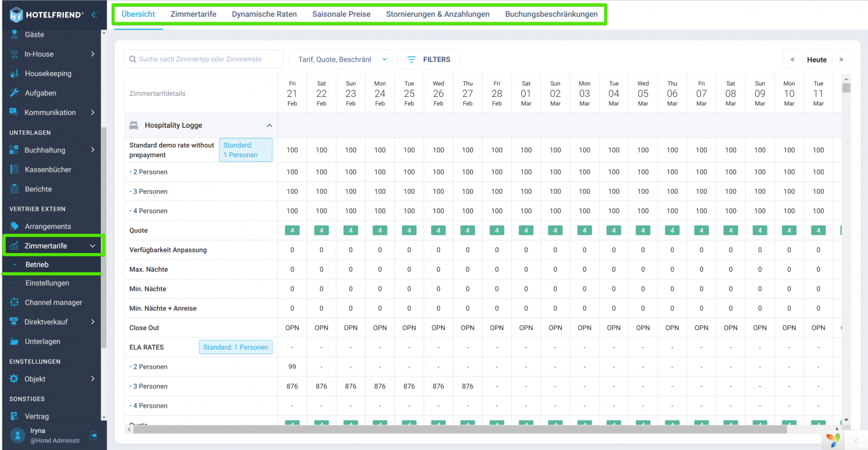Screen dimensions: 868x450
Task: Click room type search field
Action: [204, 60]
